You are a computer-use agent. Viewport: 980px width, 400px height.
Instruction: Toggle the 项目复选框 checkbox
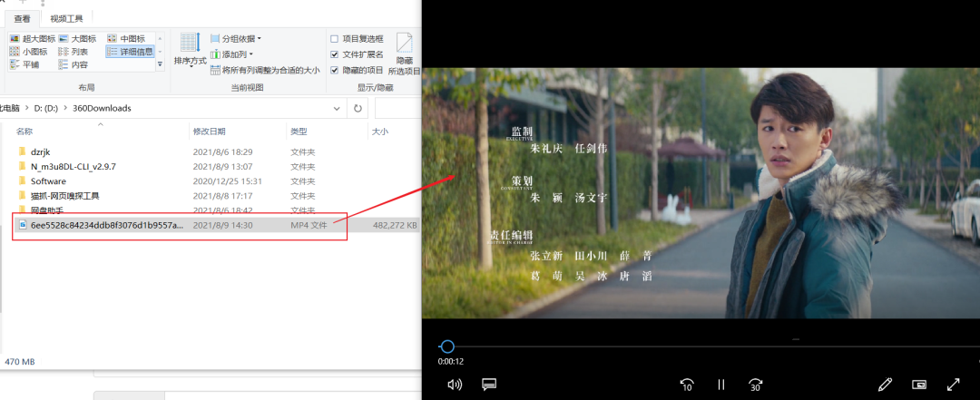[334, 39]
